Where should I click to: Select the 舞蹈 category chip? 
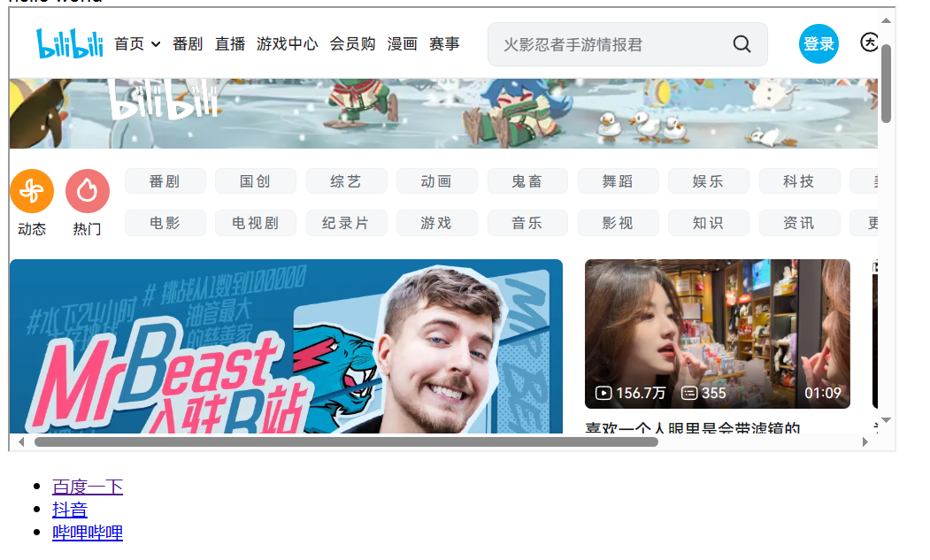point(618,181)
